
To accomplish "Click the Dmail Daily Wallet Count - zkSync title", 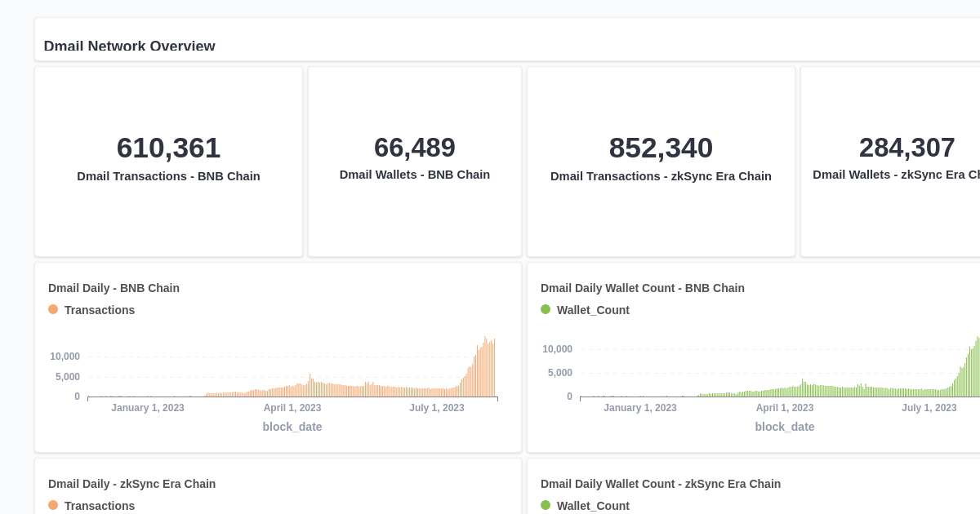I will (x=661, y=484).
